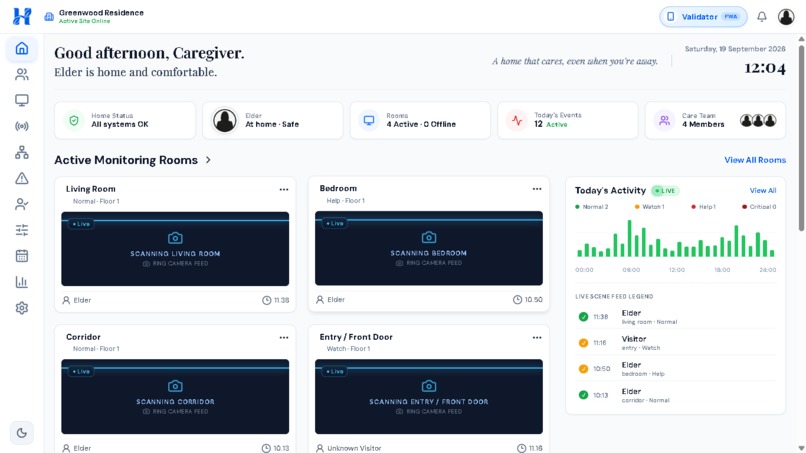Screen dimensions: 806x453
Task: Open the Rooms 4 Active card
Action: (x=420, y=120)
